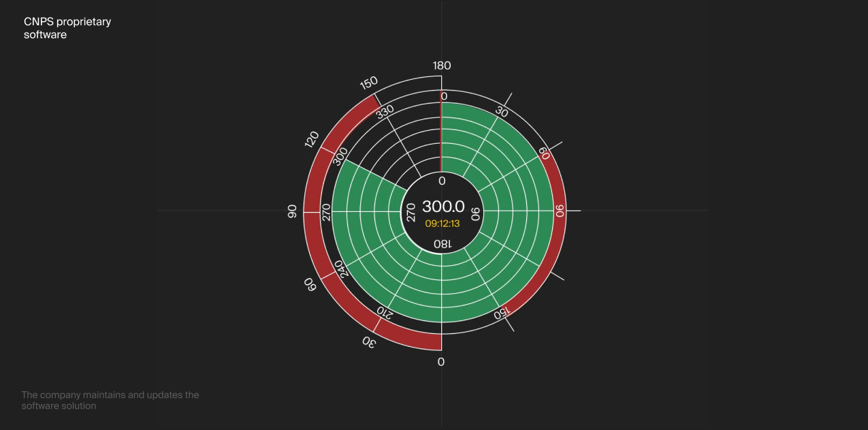Click the 270 label inside the center circle
This screenshot has width=868, height=430.
(411, 213)
